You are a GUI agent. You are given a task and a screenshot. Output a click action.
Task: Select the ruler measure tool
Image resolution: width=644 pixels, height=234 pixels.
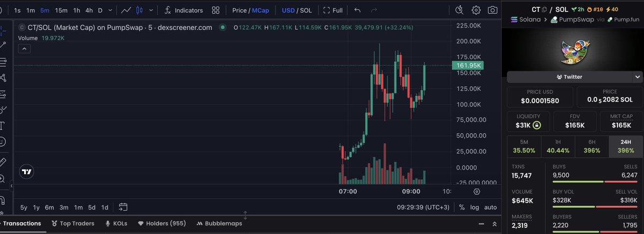click(3, 161)
